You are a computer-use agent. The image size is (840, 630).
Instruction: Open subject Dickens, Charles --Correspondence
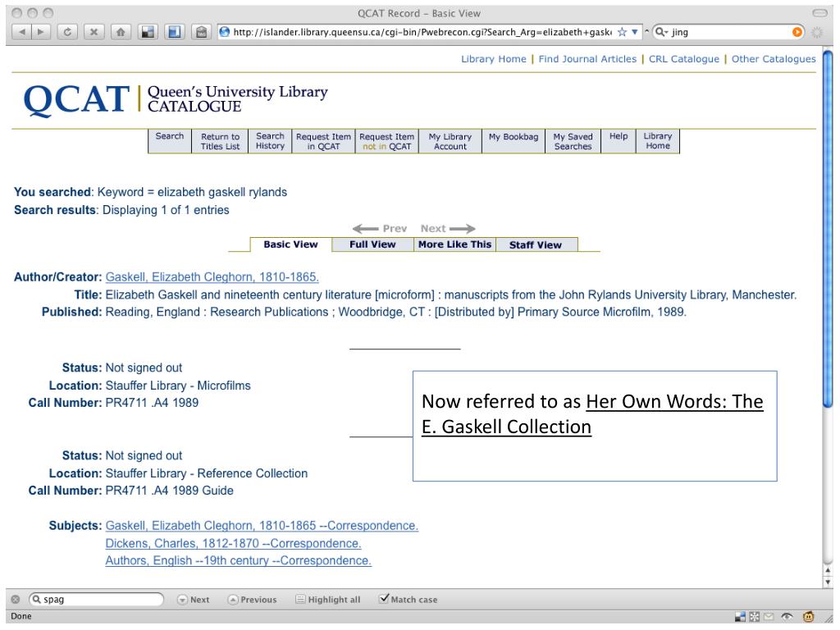(233, 543)
